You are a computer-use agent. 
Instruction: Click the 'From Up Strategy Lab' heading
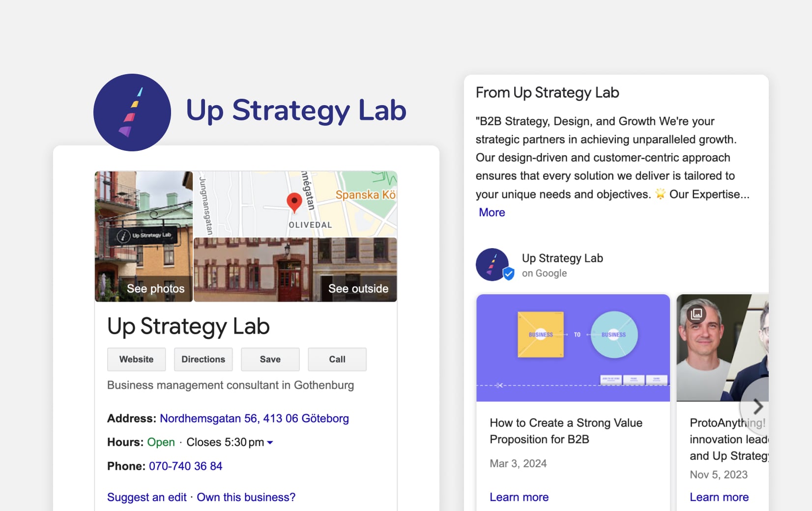pyautogui.click(x=548, y=93)
